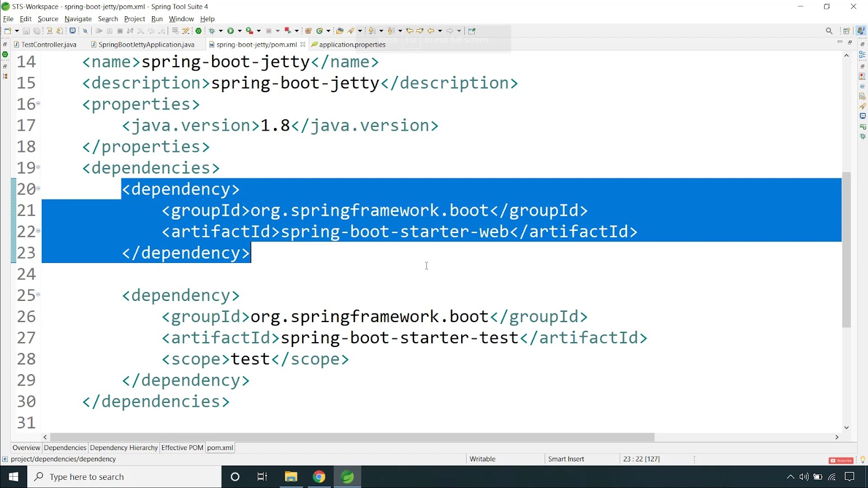Open search with the magnifier icon
The width and height of the screenshot is (868, 488).
829,30
